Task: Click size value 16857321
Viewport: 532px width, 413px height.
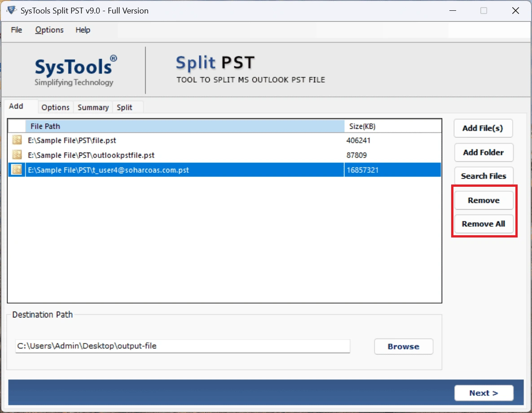Action: [362, 170]
